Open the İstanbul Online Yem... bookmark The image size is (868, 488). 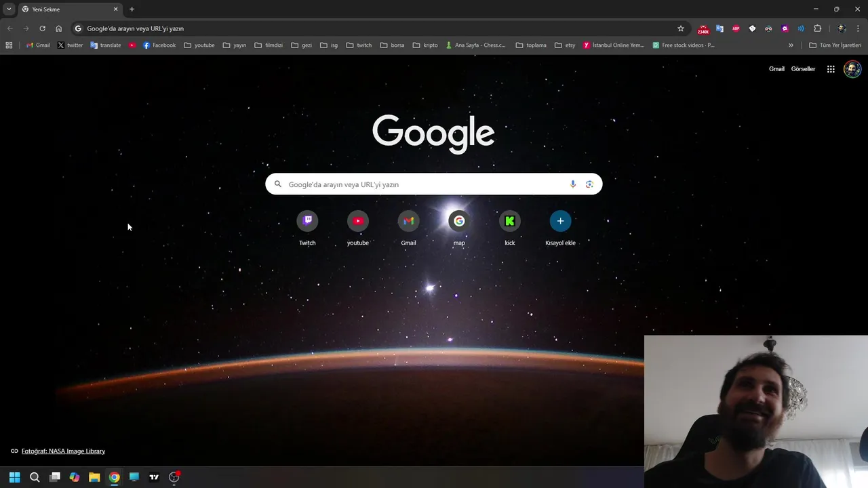(x=614, y=45)
